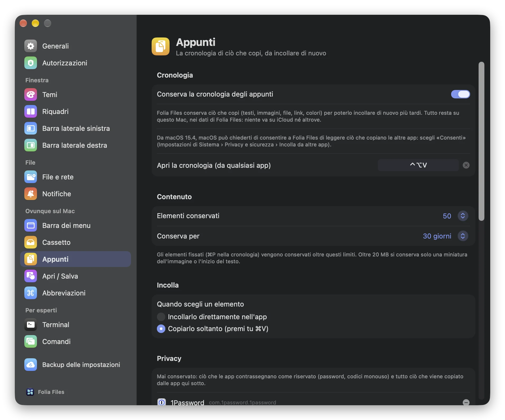Select Copiarlo soltanto radio option
Screen dimensions: 505x420
pyautogui.click(x=161, y=329)
